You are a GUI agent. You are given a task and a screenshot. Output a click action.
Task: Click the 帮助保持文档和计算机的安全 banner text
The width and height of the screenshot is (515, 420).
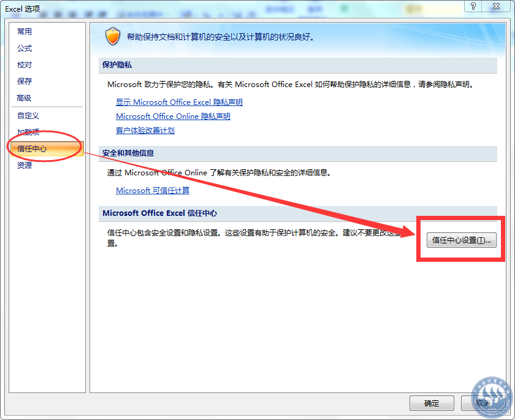point(221,37)
